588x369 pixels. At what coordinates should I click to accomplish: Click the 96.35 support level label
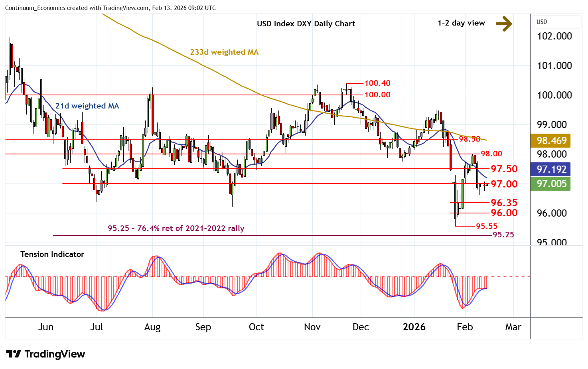click(x=504, y=203)
